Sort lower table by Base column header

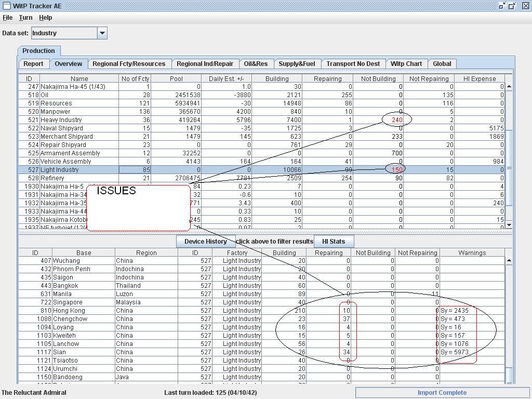point(84,253)
